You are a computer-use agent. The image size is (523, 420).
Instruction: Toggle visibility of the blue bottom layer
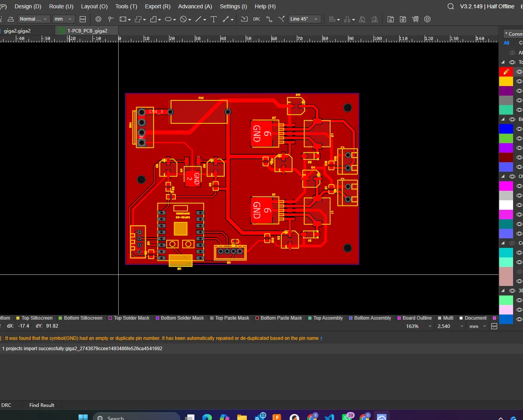[x=519, y=129]
